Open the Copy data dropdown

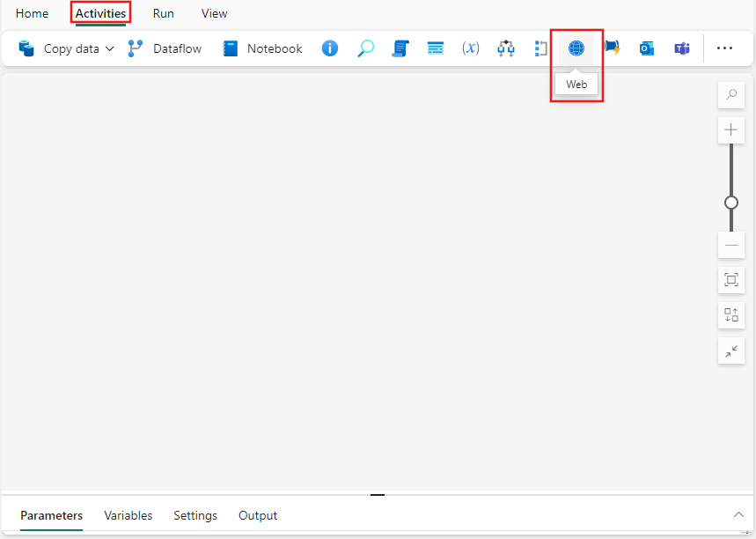click(109, 48)
